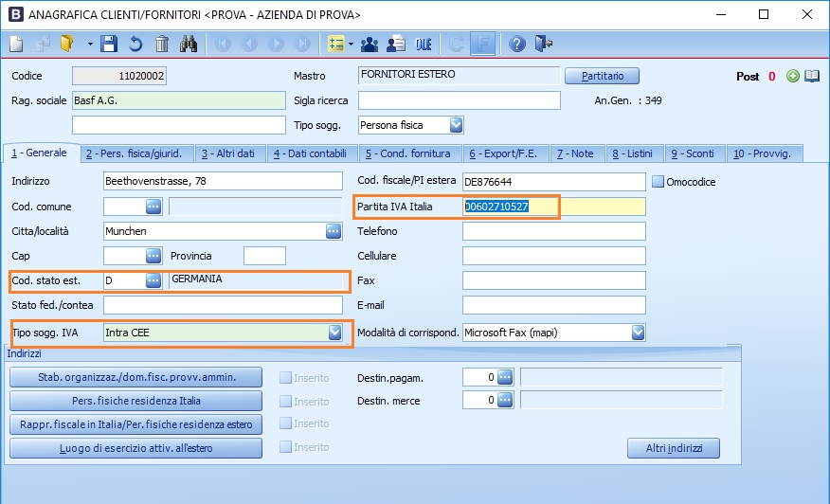Click Luogo di esercizio attiv. all'estero button
This screenshot has width=830, height=504.
pyautogui.click(x=136, y=448)
